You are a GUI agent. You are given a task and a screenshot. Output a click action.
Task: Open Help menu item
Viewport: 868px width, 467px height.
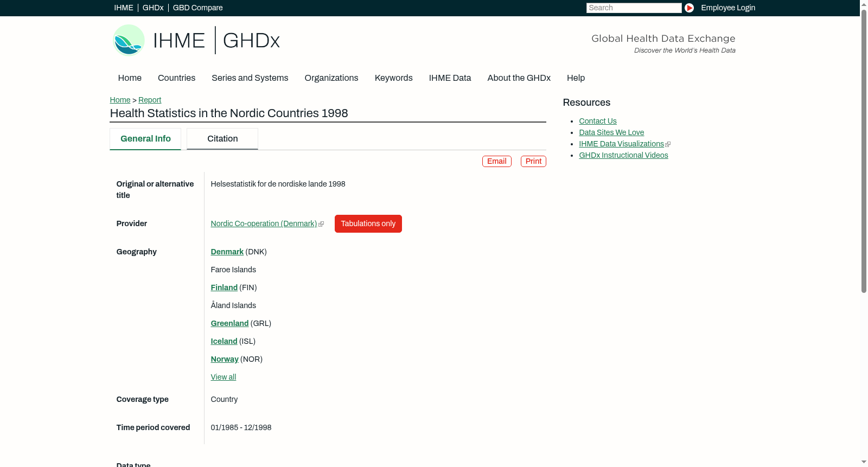[576, 78]
